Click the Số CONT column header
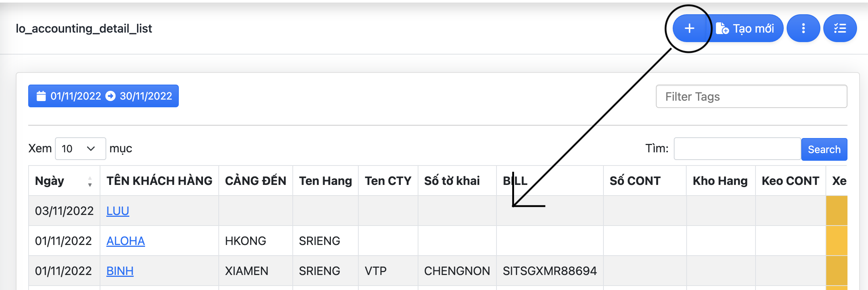This screenshot has height=290, width=868. [635, 181]
